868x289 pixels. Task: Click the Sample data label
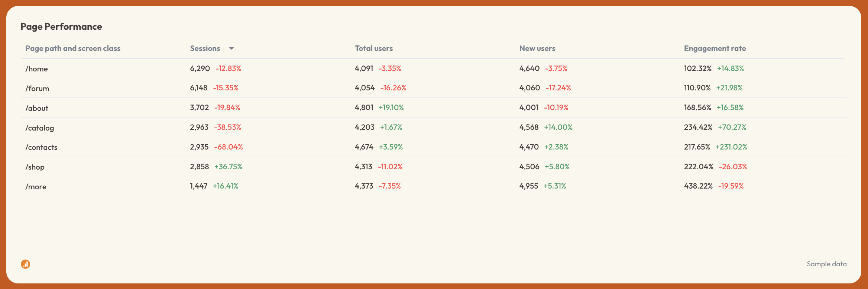tap(826, 264)
